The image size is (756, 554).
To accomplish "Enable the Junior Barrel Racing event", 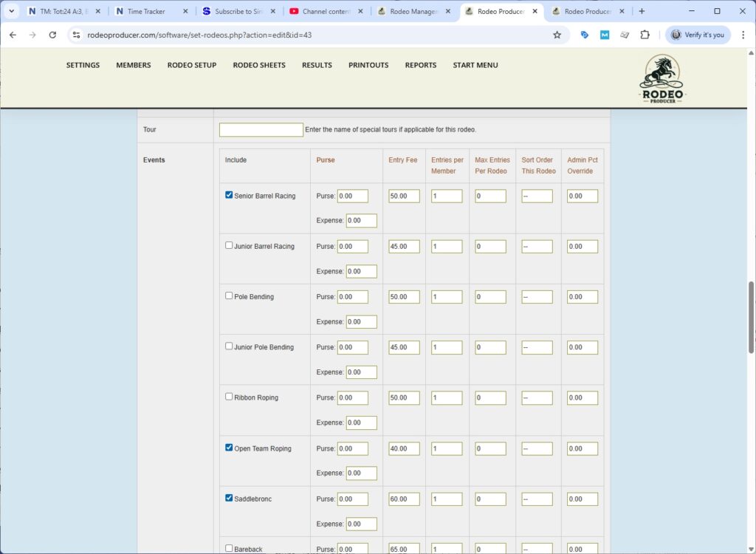I will click(x=229, y=245).
